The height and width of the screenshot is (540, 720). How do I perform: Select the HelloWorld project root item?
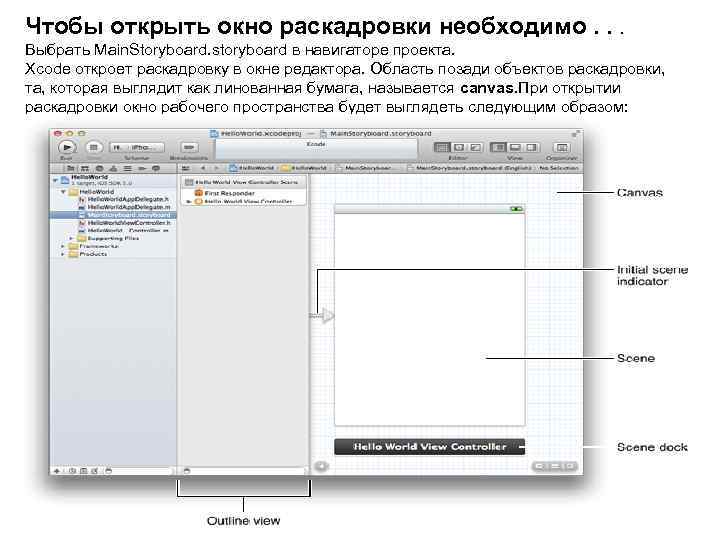(x=113, y=180)
